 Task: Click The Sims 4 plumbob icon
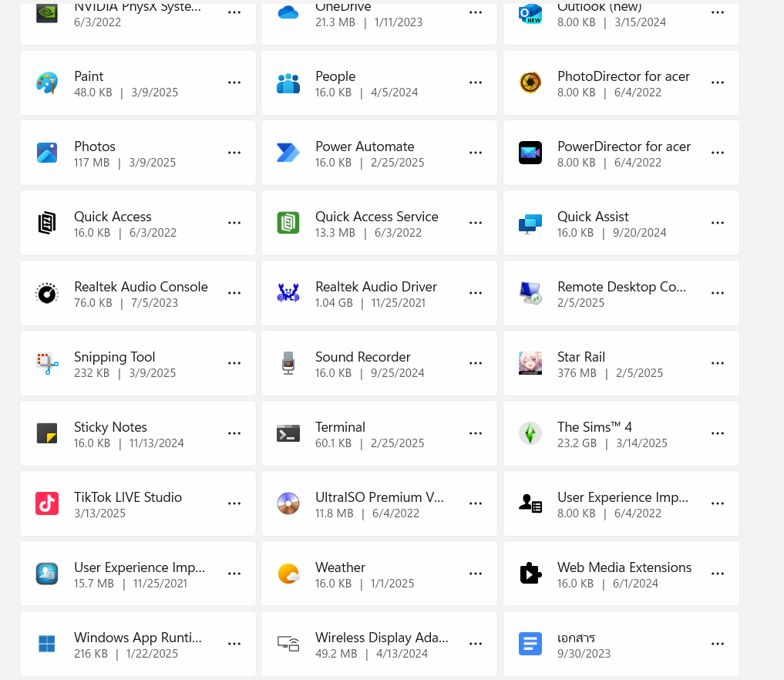[x=530, y=433]
